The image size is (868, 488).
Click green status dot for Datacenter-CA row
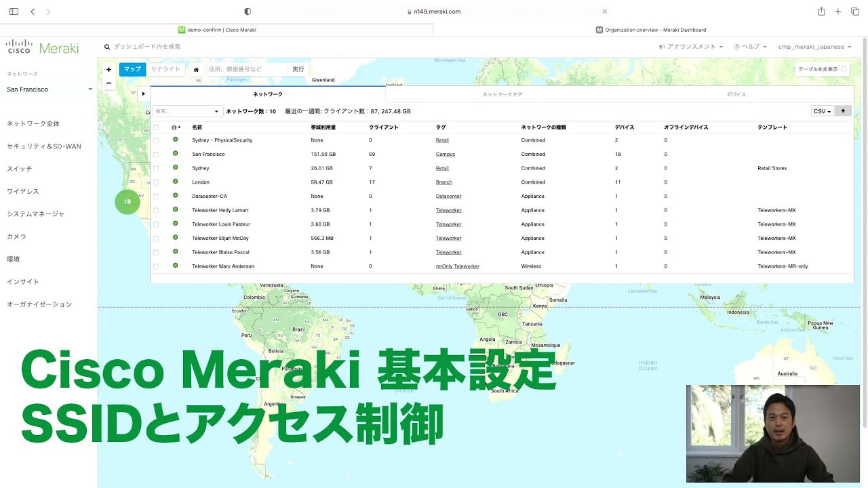pyautogui.click(x=175, y=195)
